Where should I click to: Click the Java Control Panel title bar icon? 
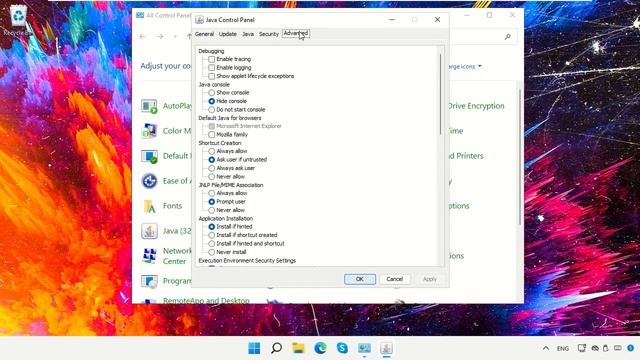pyautogui.click(x=200, y=20)
